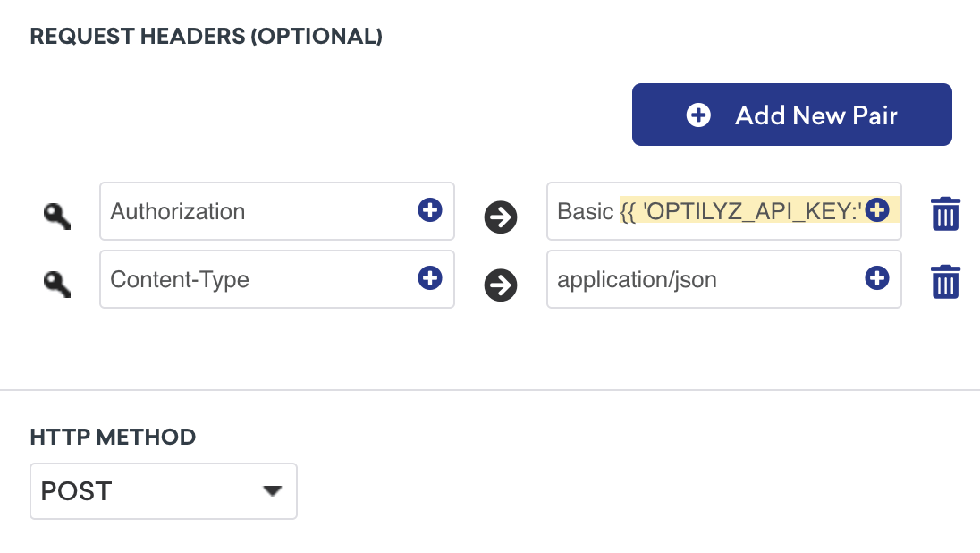Click the plus icon in application/json value field
The image size is (980, 553).
[x=875, y=278]
